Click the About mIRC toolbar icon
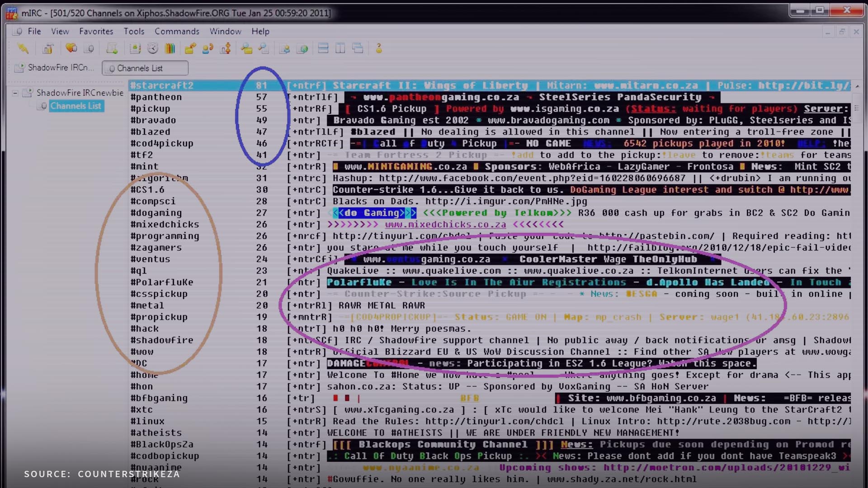 (x=379, y=48)
